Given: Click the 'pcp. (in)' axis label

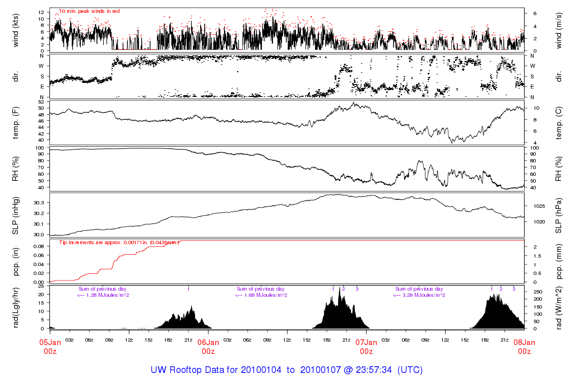Looking at the screenshot, I should pos(16,262).
